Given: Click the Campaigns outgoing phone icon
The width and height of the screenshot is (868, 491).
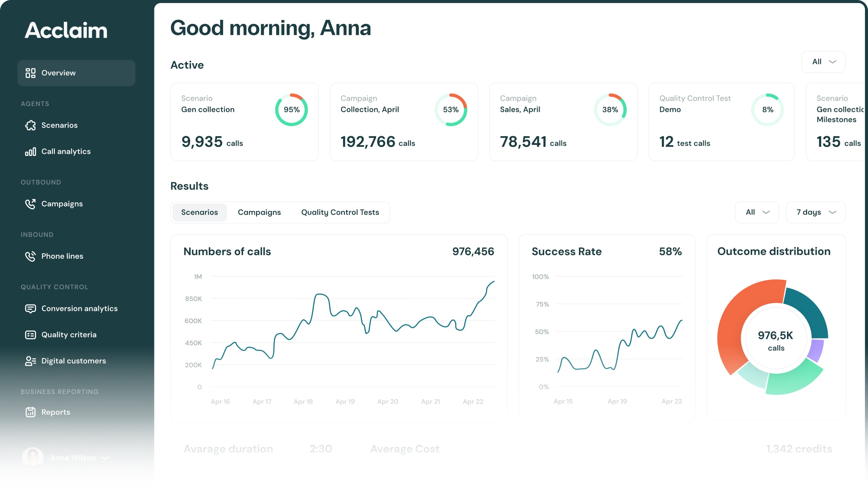Looking at the screenshot, I should [30, 204].
